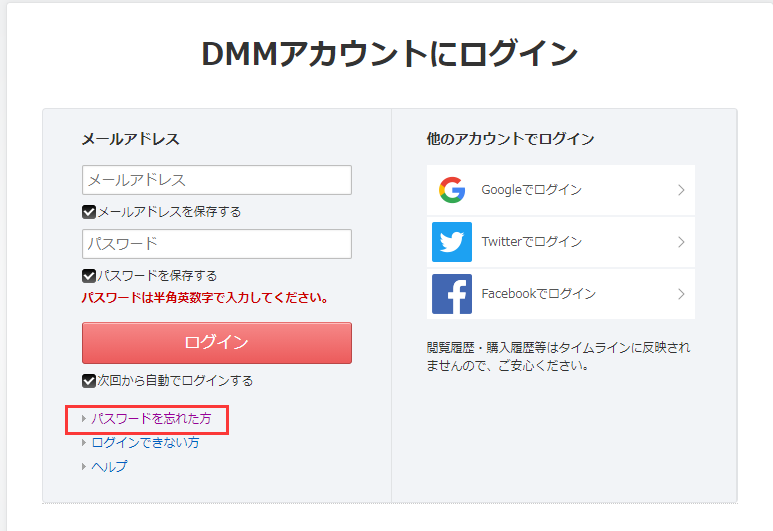Choose the Twitterでログイン text
The width and height of the screenshot is (773, 531).
[531, 242]
